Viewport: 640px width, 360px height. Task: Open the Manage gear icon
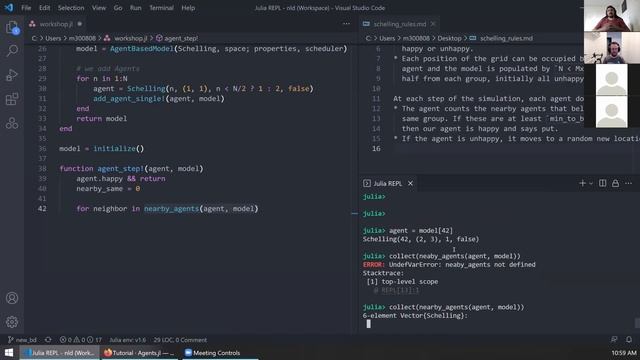click(x=12, y=322)
